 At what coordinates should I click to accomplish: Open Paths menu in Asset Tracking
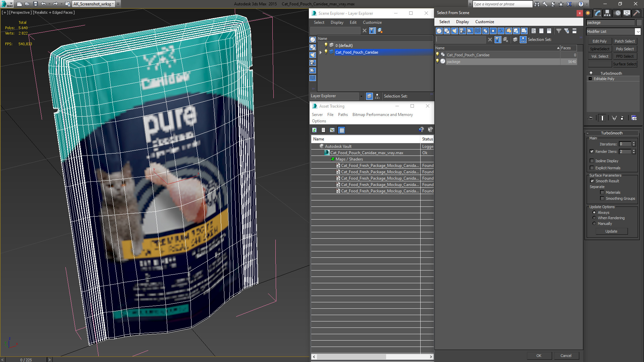click(x=343, y=115)
